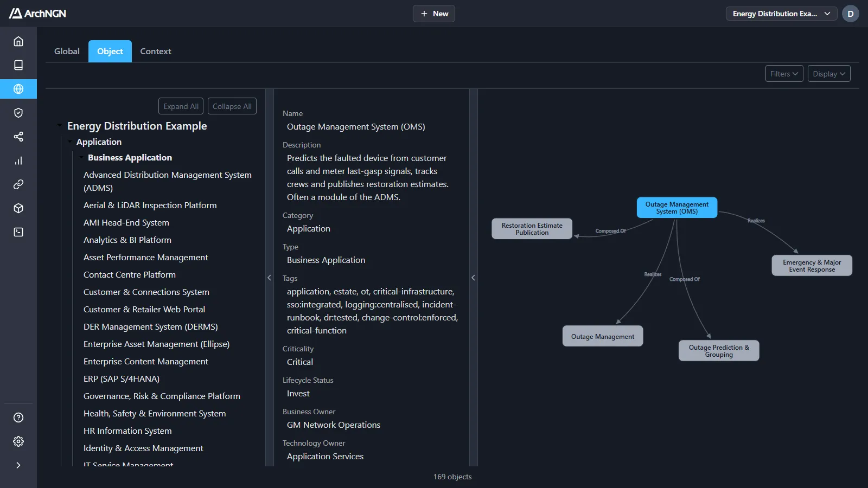Select Identity & Access Management
The image size is (868, 488).
(x=143, y=448)
